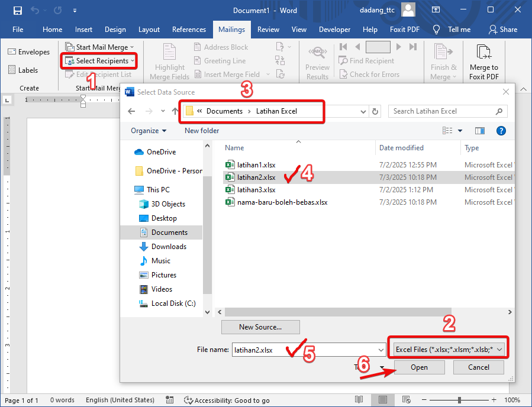Select Downloads in navigation pane
Image resolution: width=532 pixels, height=407 pixels.
(x=163, y=247)
